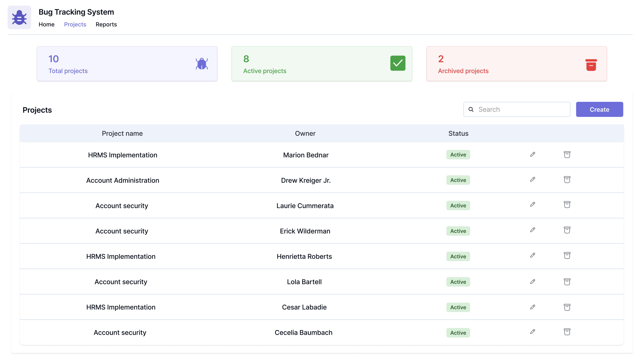Click Active status badge for Laurie Cummerata

[x=458, y=206]
